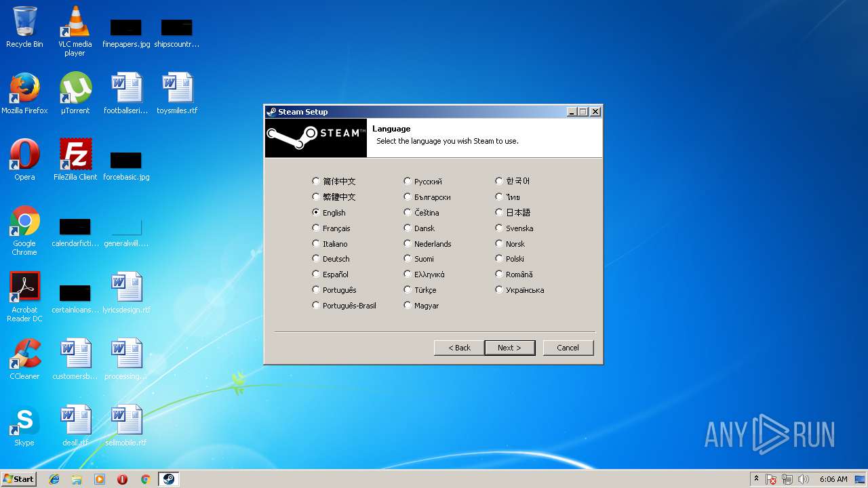Open the Recycle Bin desktop icon

pos(24,27)
